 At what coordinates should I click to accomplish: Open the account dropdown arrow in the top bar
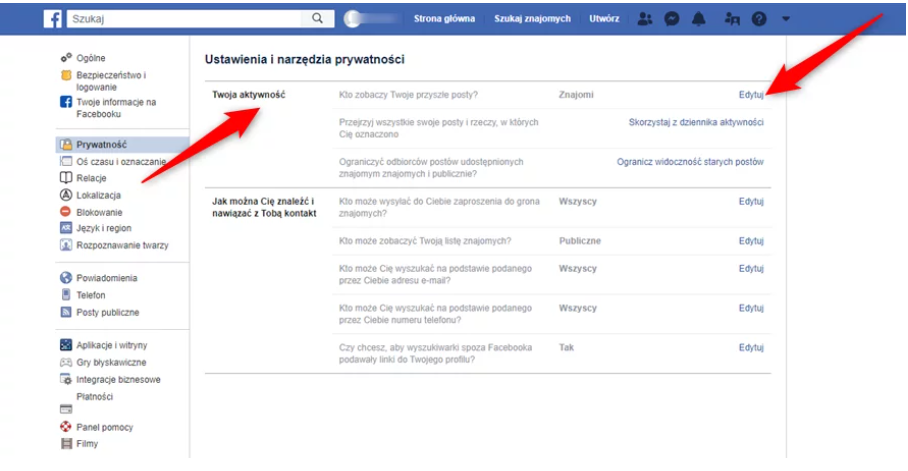click(786, 19)
